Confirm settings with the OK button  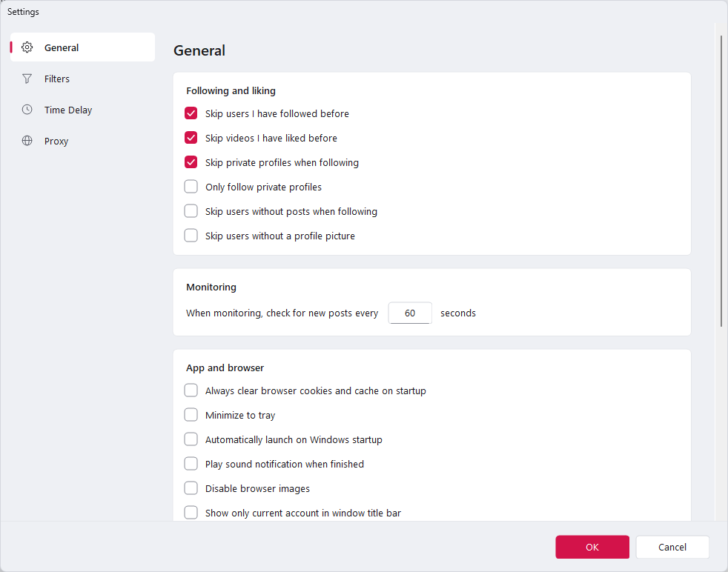(x=592, y=547)
